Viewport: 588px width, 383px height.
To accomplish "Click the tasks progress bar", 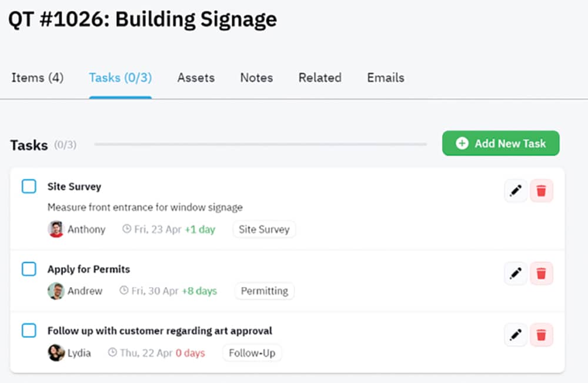I will pos(260,144).
